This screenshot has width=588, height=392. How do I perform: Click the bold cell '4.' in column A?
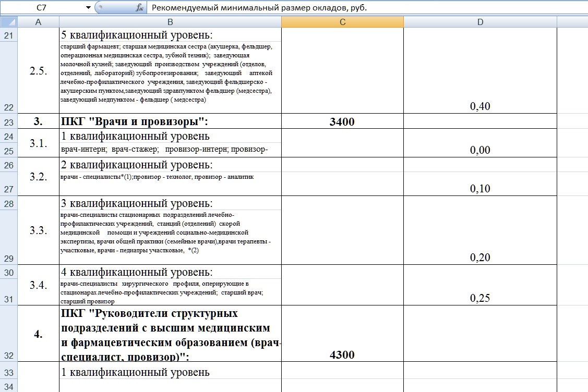[x=38, y=333]
